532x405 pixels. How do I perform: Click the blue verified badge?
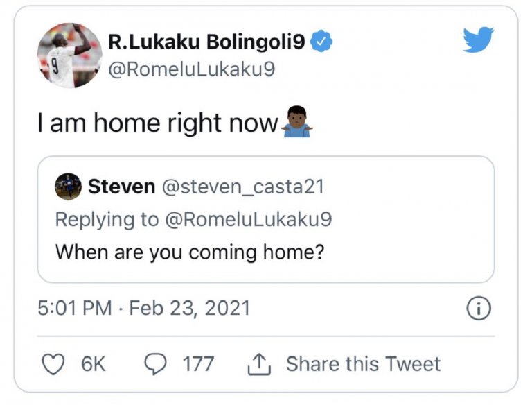pos(320,42)
